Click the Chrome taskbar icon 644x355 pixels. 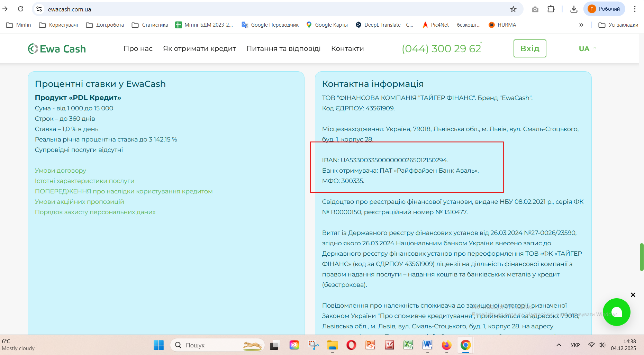pyautogui.click(x=465, y=345)
